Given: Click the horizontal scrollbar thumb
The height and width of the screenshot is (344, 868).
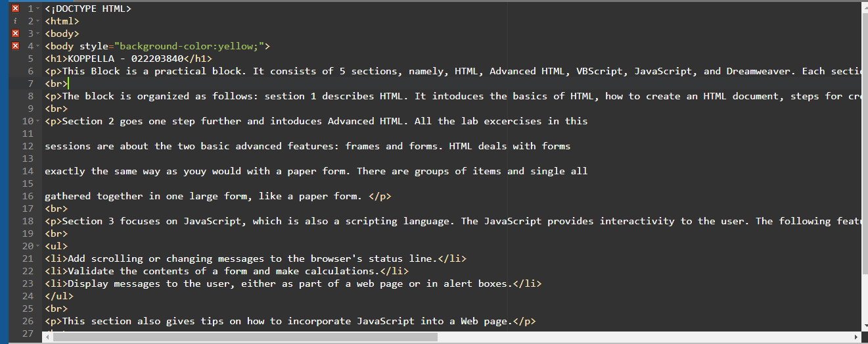Looking at the screenshot, I should [245, 337].
